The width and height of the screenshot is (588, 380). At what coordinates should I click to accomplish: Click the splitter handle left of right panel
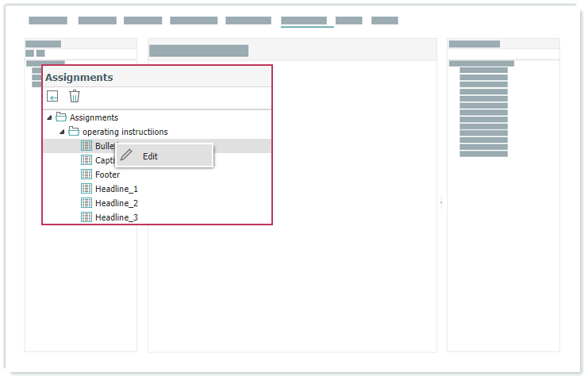[441, 204]
